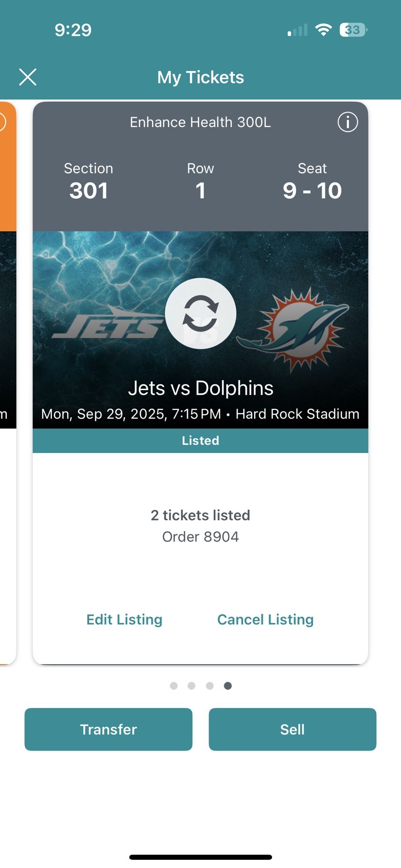Select Cancel Listing

point(265,619)
